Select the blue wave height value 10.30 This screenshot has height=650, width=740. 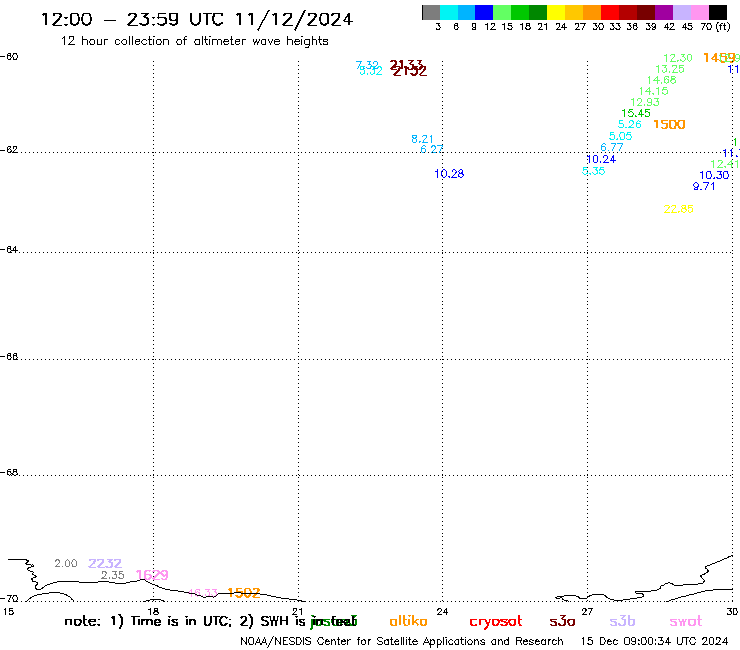714,175
